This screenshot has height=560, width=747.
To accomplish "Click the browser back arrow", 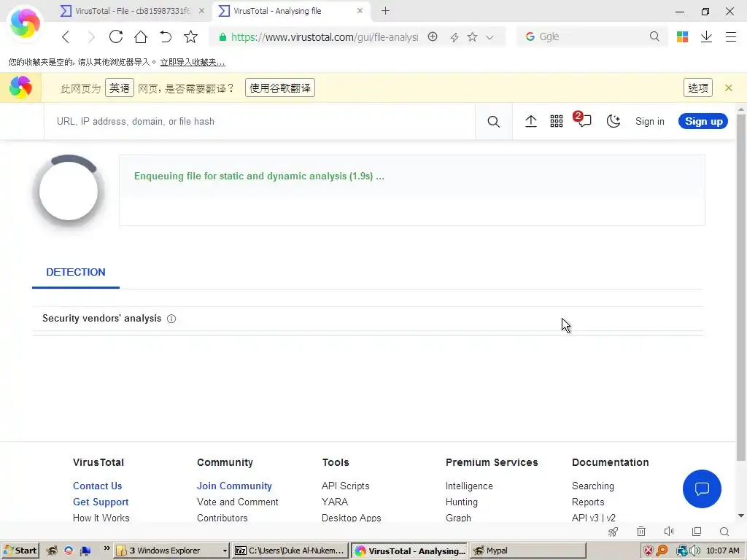I will pyautogui.click(x=66, y=36).
